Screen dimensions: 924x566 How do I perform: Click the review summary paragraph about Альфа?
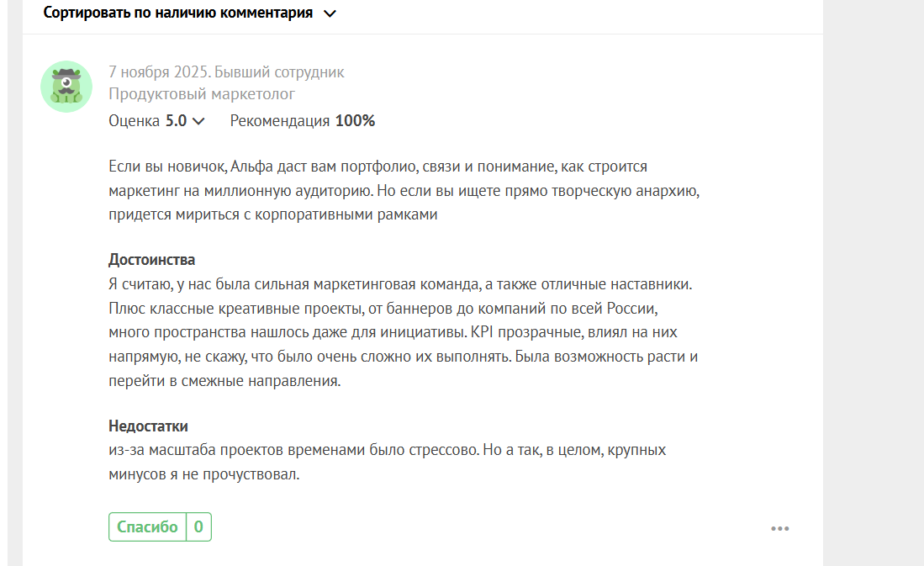404,190
